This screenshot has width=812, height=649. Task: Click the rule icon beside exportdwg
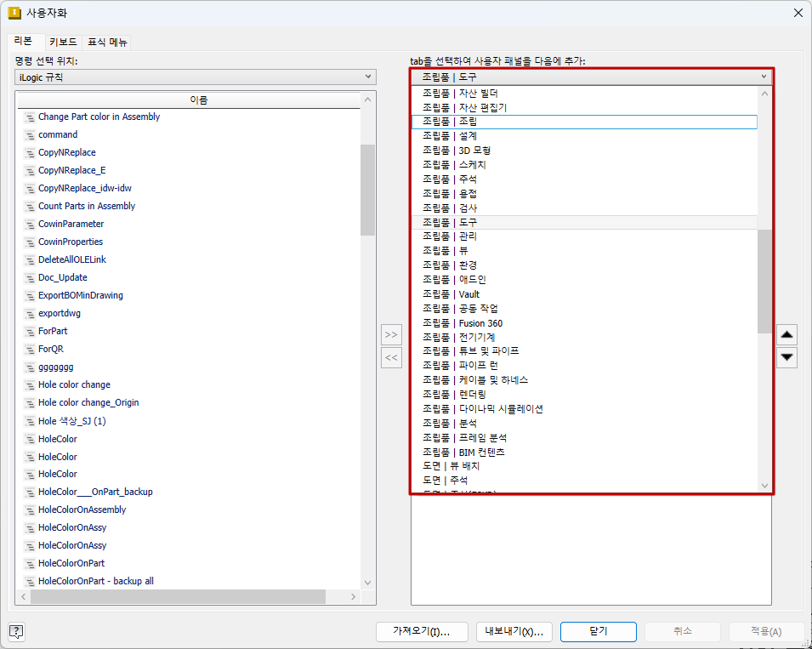[x=30, y=313]
